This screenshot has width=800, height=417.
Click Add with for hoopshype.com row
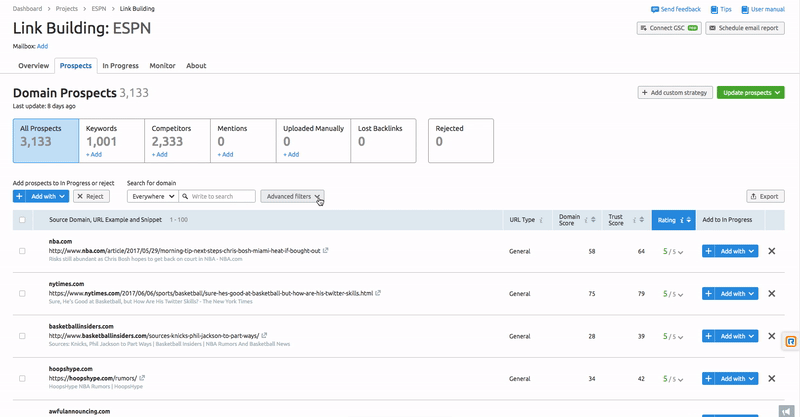pos(730,378)
